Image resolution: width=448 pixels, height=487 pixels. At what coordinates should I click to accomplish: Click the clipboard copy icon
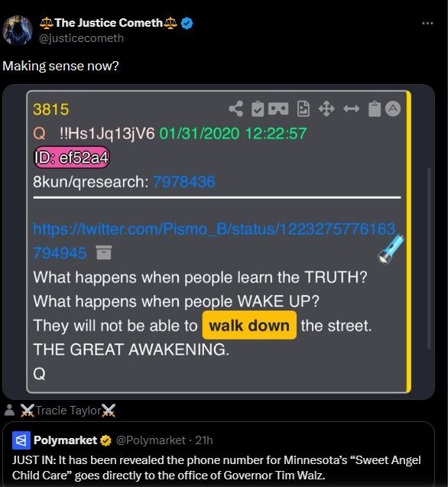(375, 109)
